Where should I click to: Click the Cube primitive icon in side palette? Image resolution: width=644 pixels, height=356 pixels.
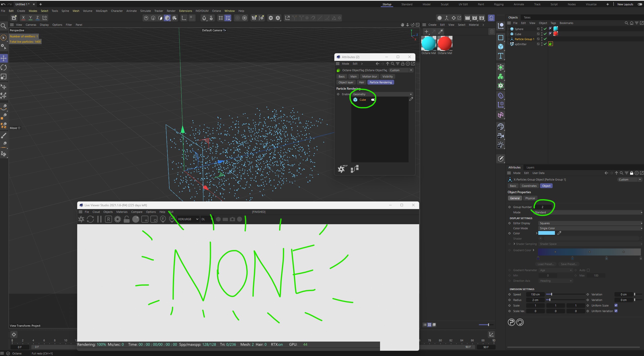(x=501, y=47)
